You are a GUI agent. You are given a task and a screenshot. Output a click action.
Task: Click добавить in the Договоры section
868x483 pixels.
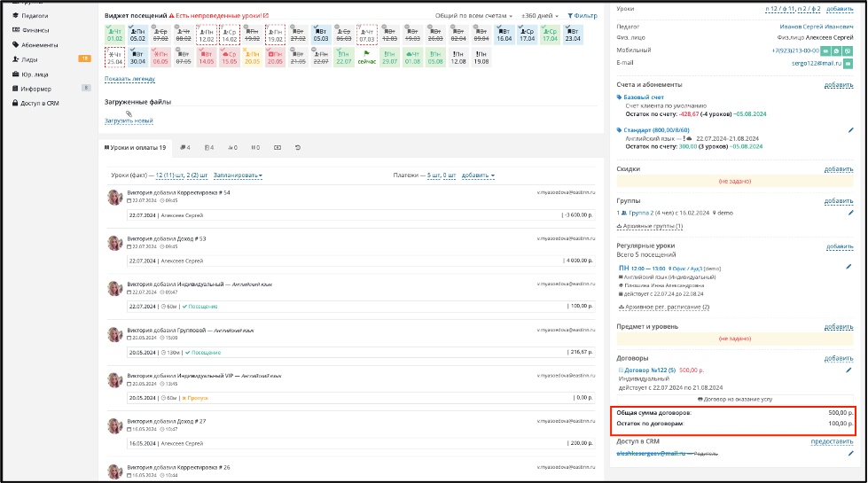tap(839, 359)
